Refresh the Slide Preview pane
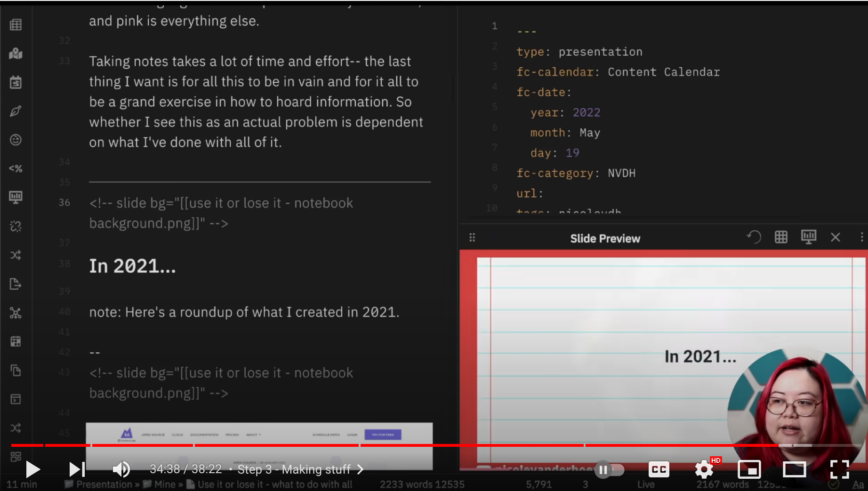This screenshot has width=868, height=491. [x=754, y=238]
